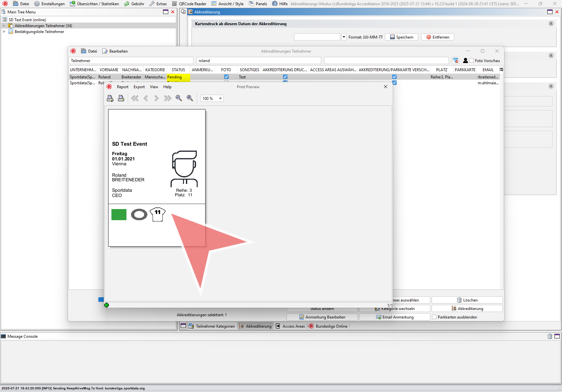Jump to the last page in Print Preview
This screenshot has width=562, height=392.
(168, 98)
